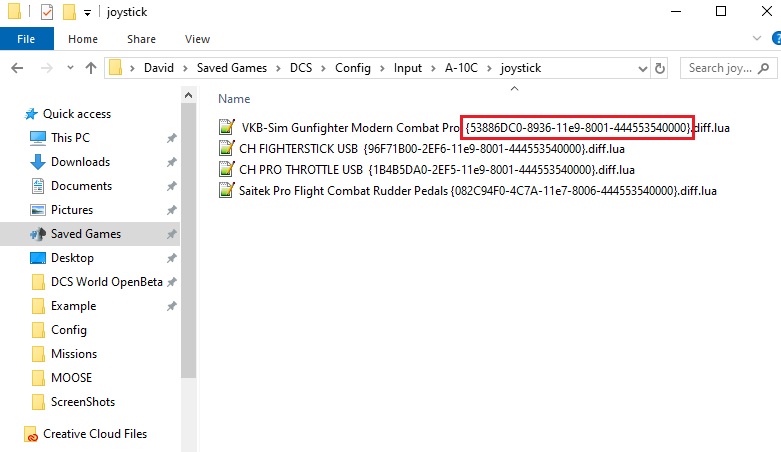781x452 pixels.
Task: Select Config in the breadcrumb path
Action: click(x=353, y=68)
